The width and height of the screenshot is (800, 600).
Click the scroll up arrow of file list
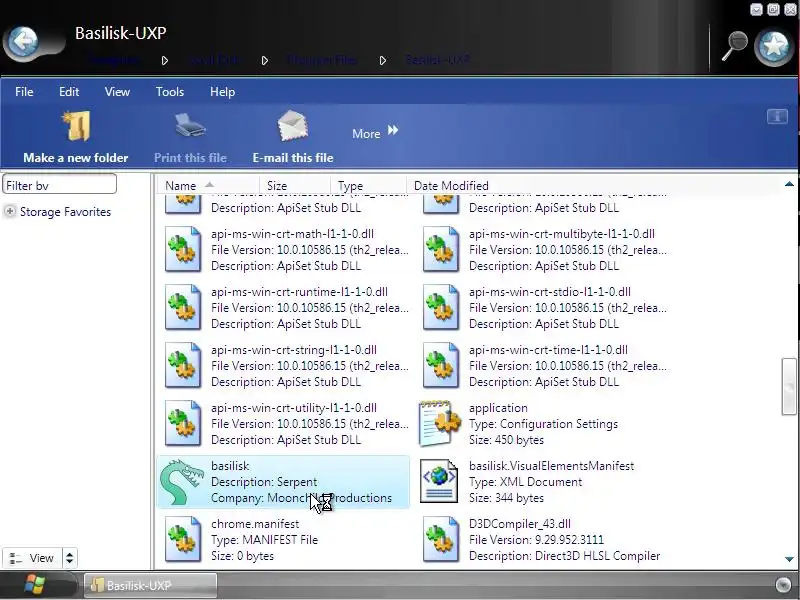[x=789, y=184]
